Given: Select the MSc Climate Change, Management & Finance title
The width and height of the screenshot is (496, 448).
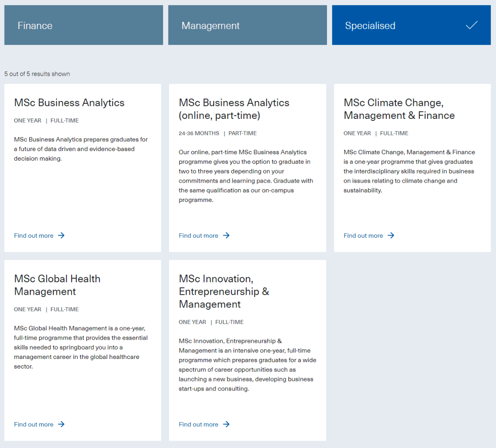Looking at the screenshot, I should (x=399, y=109).
